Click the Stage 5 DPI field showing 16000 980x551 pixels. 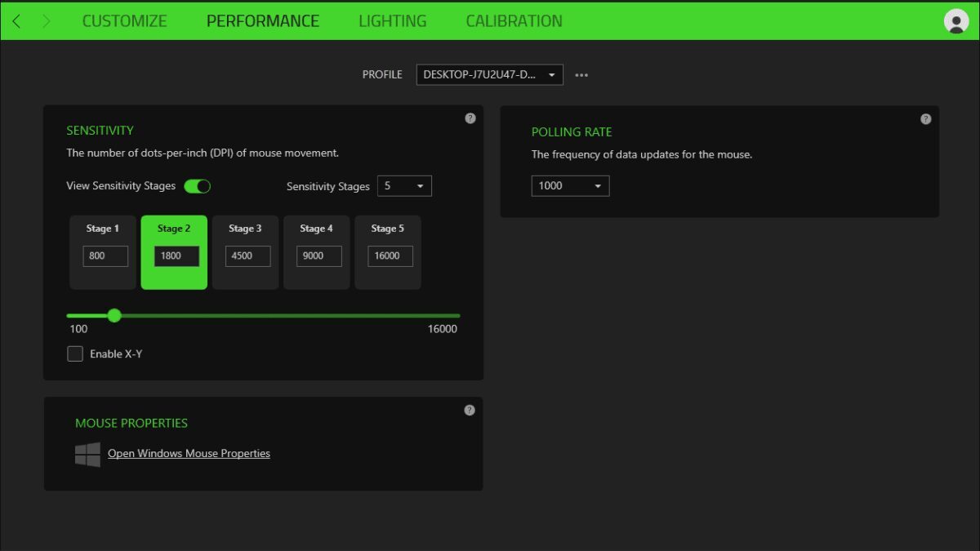[390, 256]
